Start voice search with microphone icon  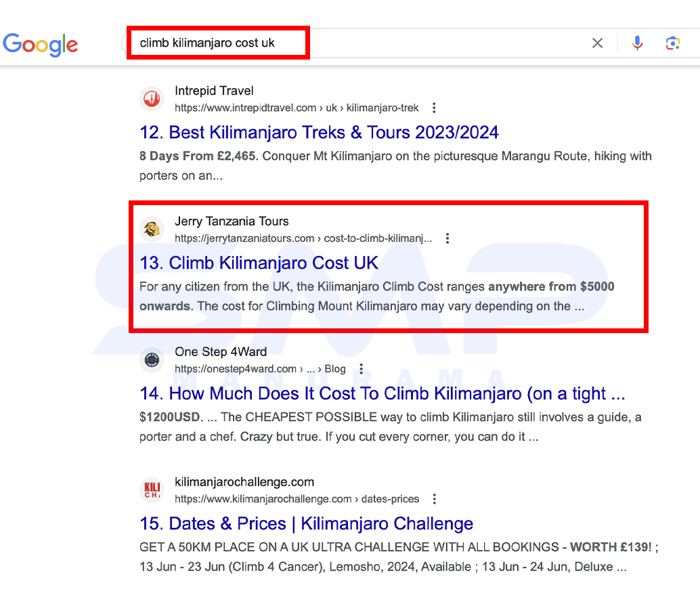638,43
